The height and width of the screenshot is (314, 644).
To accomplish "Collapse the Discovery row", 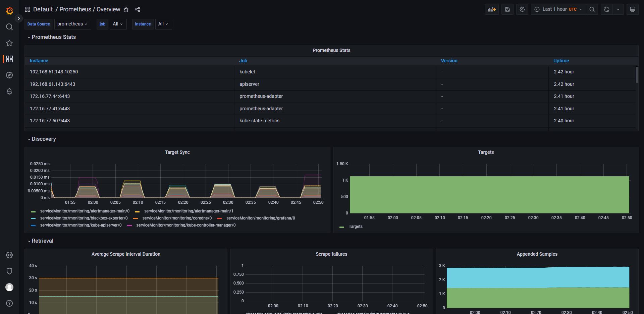I will pyautogui.click(x=44, y=139).
